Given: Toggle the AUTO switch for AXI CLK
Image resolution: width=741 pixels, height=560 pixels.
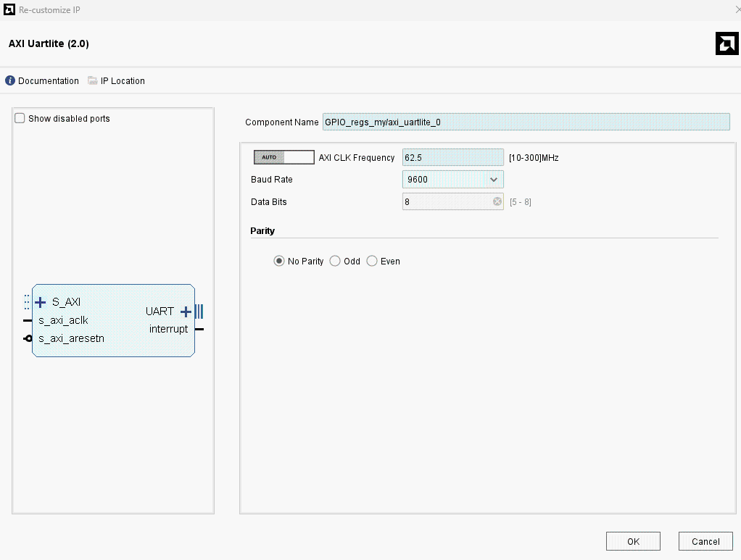Looking at the screenshot, I should (x=284, y=157).
